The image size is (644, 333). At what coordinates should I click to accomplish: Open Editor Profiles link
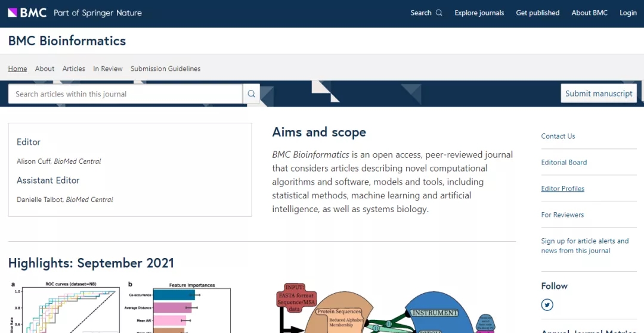click(562, 188)
